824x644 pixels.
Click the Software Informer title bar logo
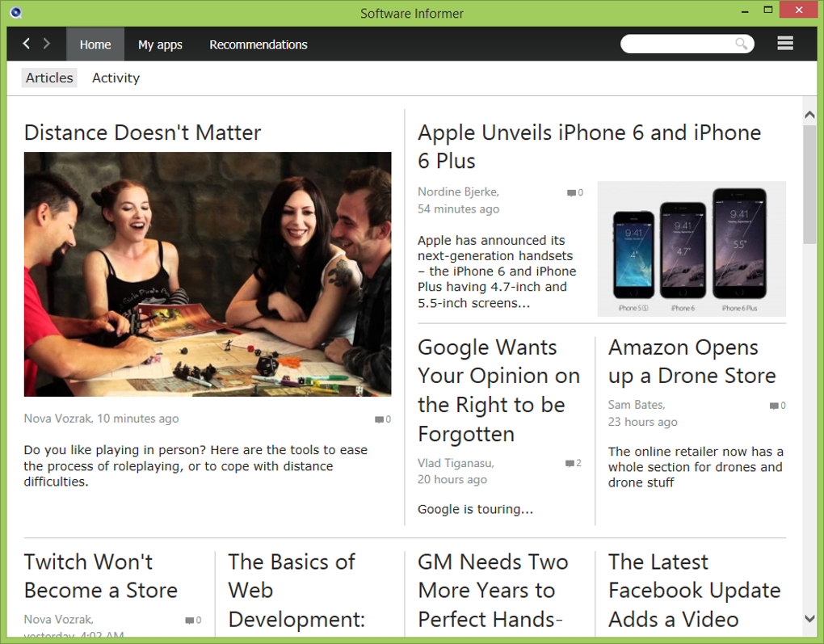16,13
